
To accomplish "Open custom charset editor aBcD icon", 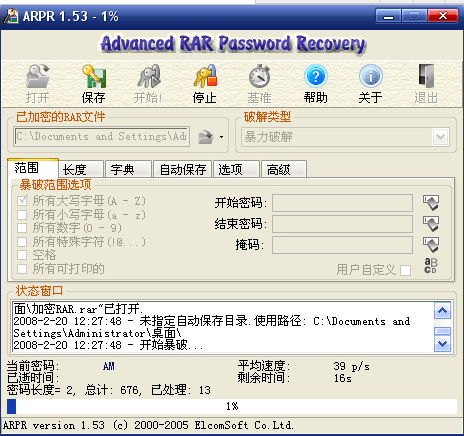I will [x=430, y=266].
